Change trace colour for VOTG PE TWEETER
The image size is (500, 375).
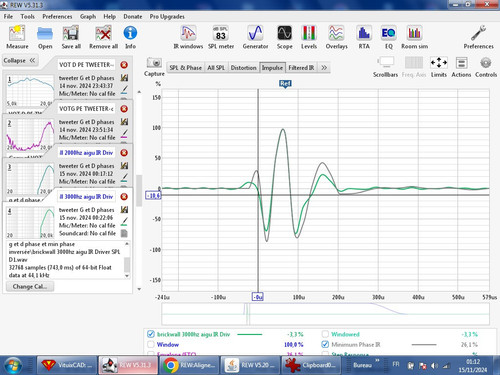click(x=124, y=134)
